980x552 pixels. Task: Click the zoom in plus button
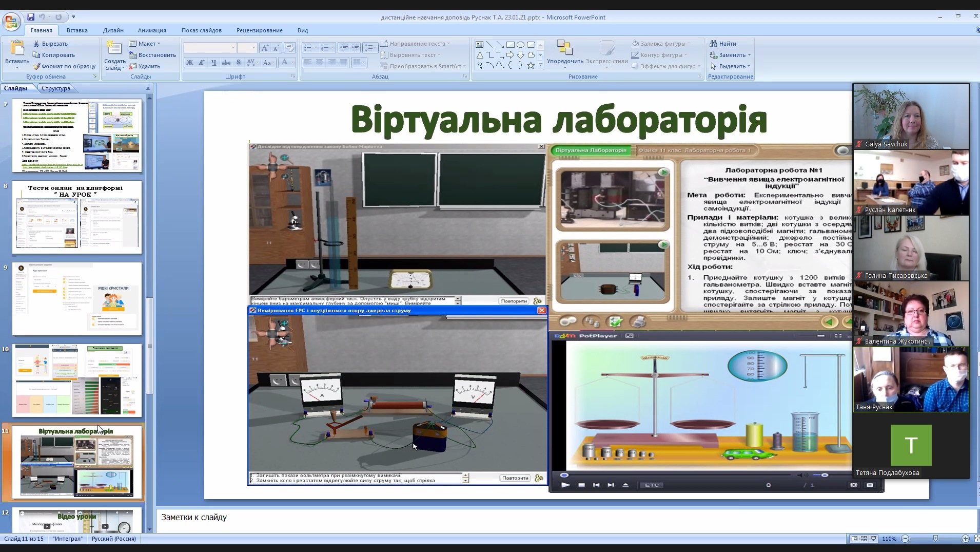(965, 539)
